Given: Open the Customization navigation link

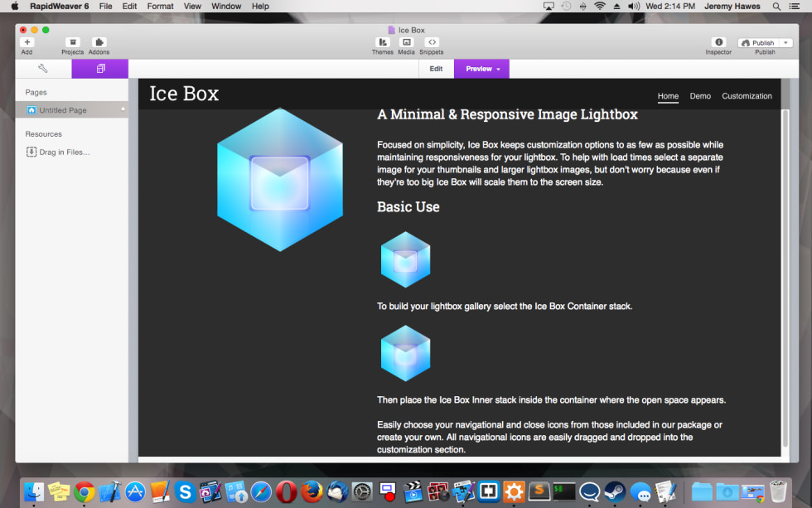Looking at the screenshot, I should point(747,96).
